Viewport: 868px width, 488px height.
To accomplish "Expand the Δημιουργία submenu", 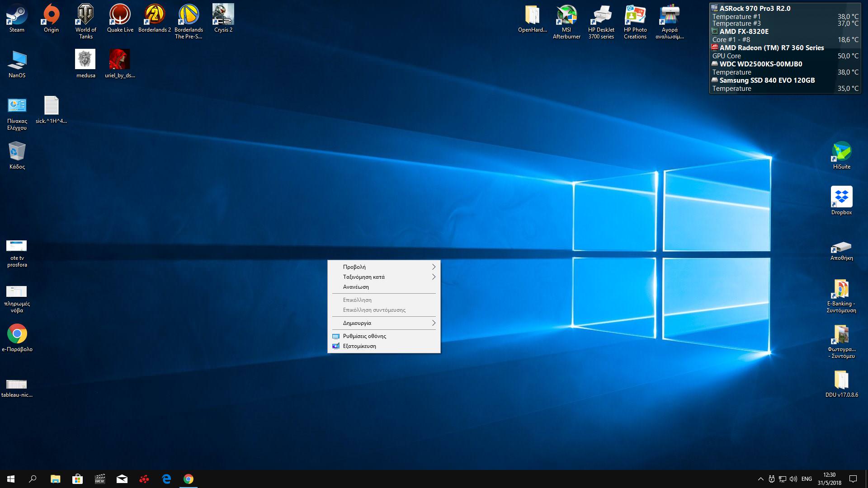I will (x=384, y=323).
